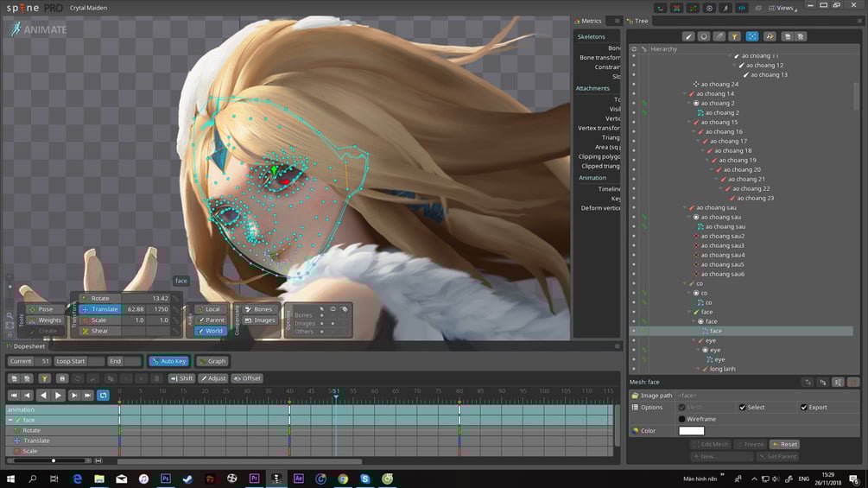Step to the previous keyframe

coord(27,395)
